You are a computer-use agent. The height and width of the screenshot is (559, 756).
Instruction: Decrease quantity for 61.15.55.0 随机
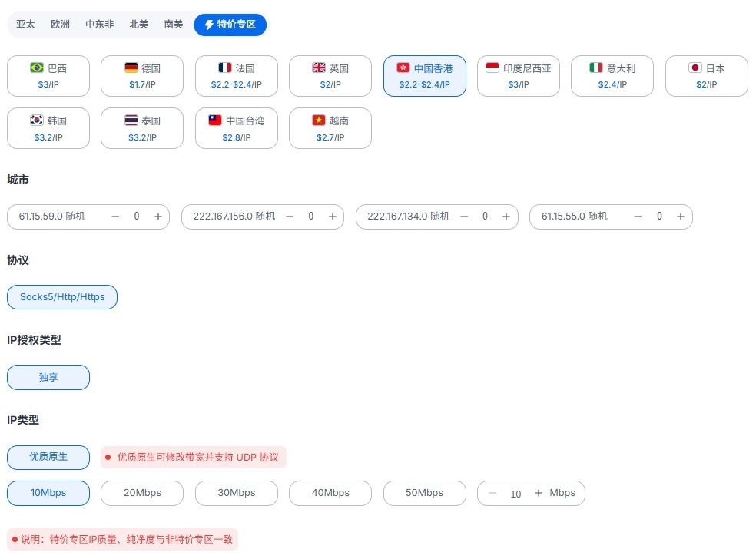638,217
